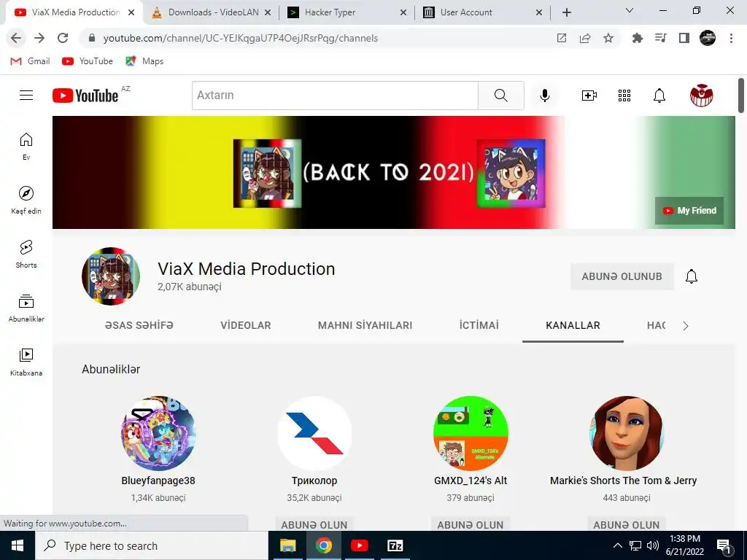Start voice search with microphone icon
The image size is (747, 560).
click(544, 96)
